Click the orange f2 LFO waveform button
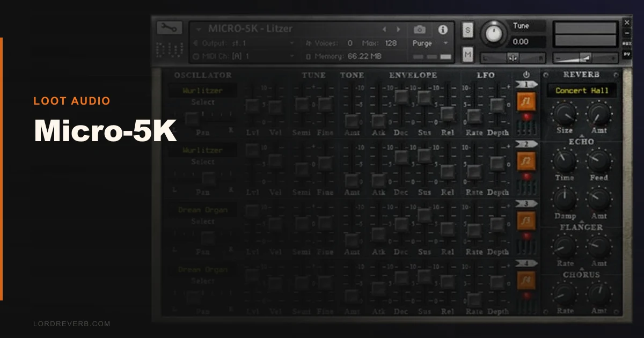 coord(526,161)
